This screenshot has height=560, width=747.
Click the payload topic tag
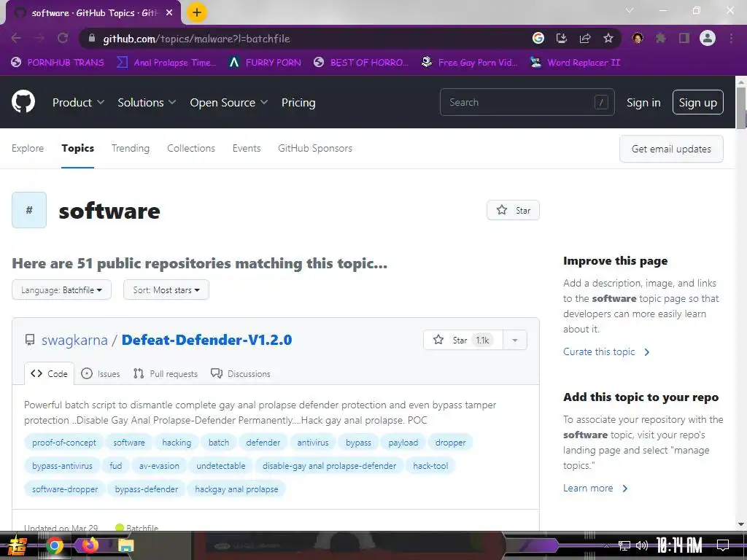click(x=403, y=443)
